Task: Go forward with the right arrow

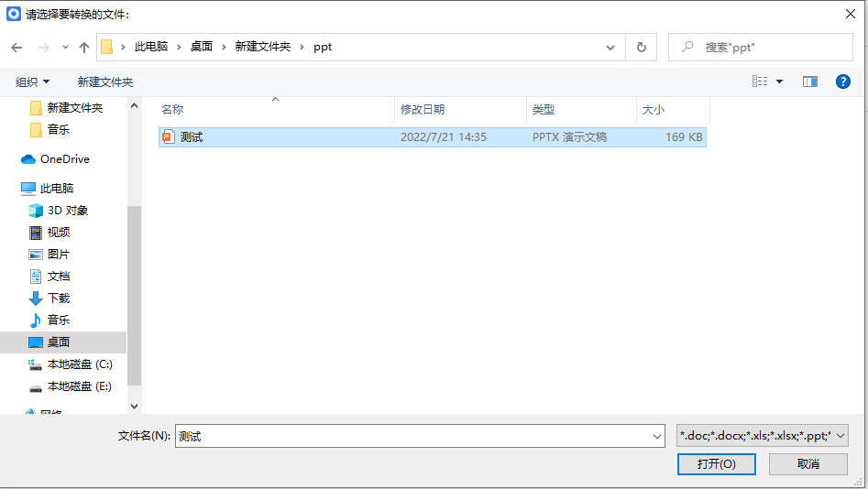Action: pos(43,48)
